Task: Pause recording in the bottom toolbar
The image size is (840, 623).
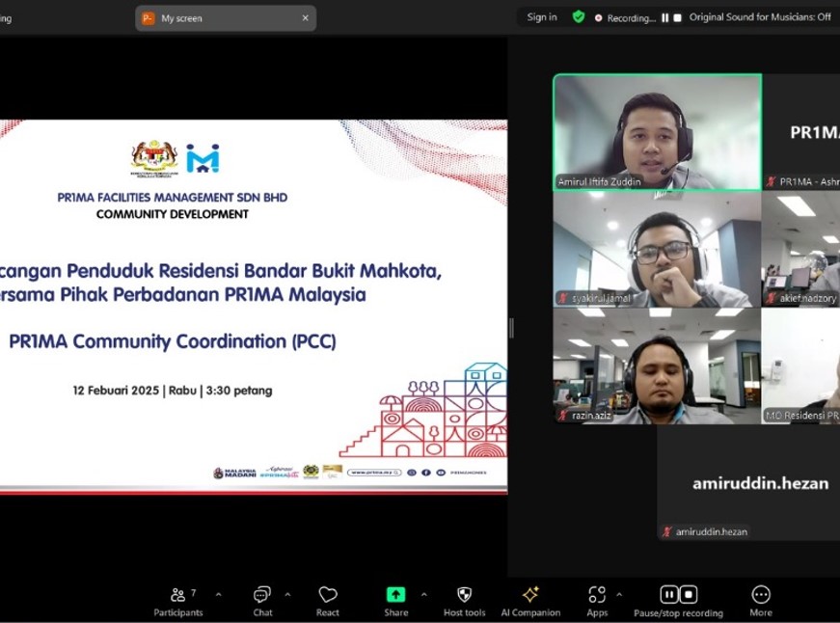Action: pos(669,595)
